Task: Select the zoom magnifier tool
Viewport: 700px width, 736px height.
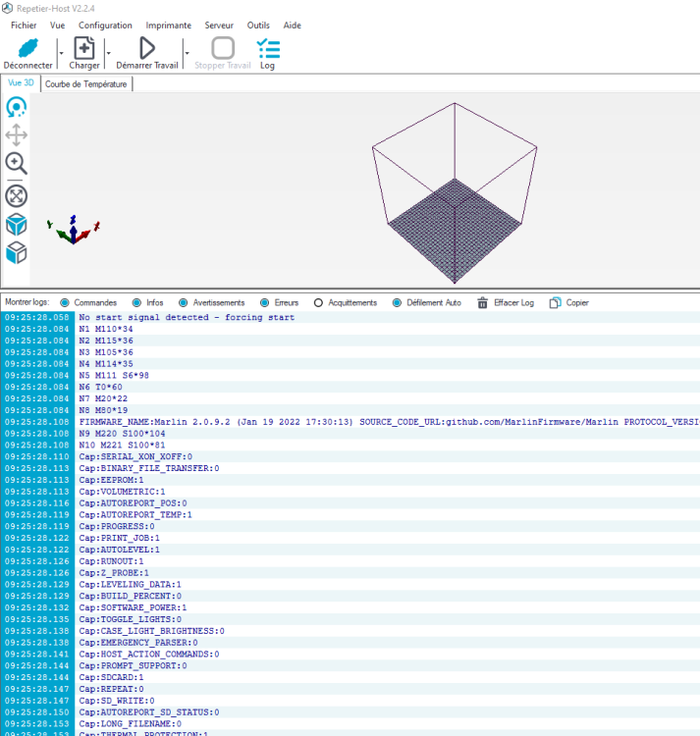Action: pos(17,164)
